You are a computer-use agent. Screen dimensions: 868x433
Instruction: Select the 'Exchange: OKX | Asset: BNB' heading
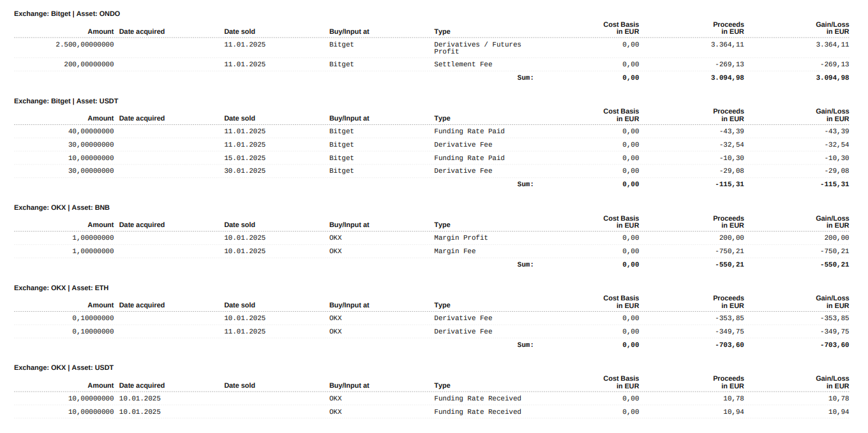pyautogui.click(x=62, y=207)
